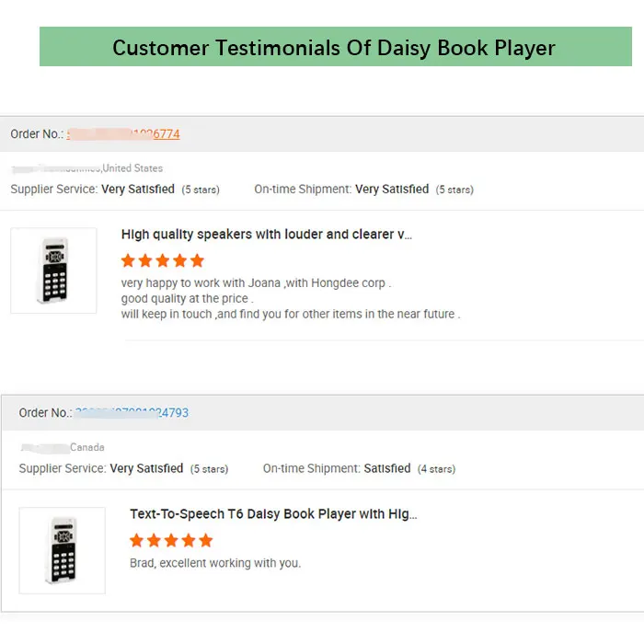This screenshot has width=644, height=644.
Task: Click the fifth star of the Joana review rating
Action: (x=198, y=260)
